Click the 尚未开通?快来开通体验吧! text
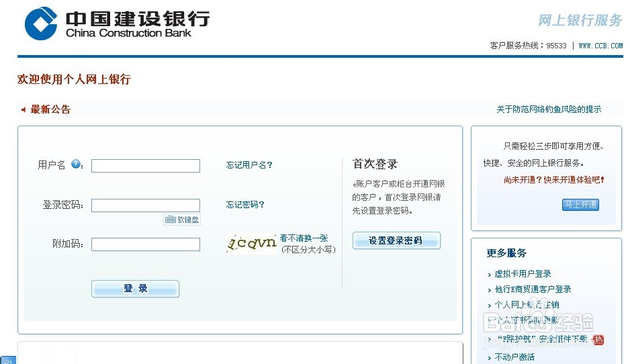The height and width of the screenshot is (364, 630). tap(554, 179)
